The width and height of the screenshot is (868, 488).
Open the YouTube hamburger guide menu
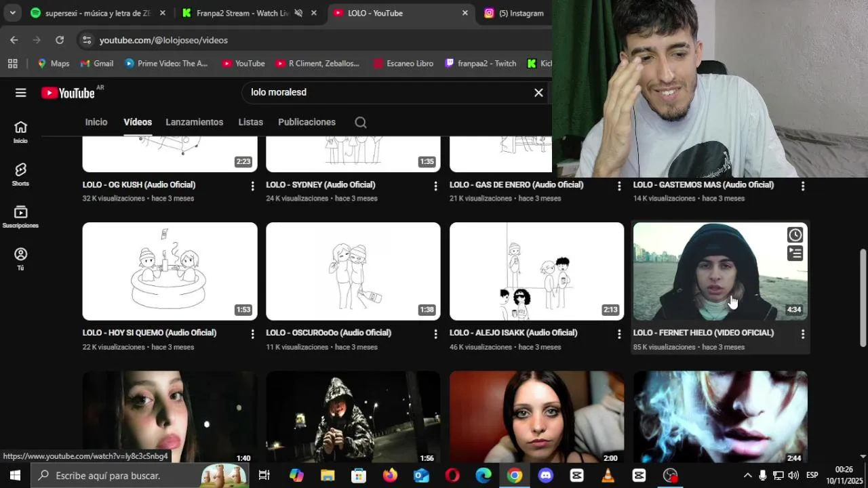[x=20, y=93]
